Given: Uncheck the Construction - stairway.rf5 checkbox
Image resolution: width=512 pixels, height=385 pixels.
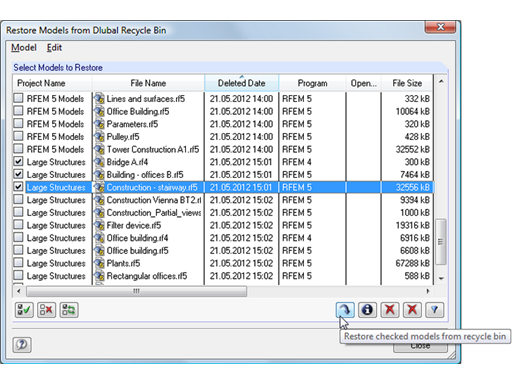Looking at the screenshot, I should (x=19, y=187).
